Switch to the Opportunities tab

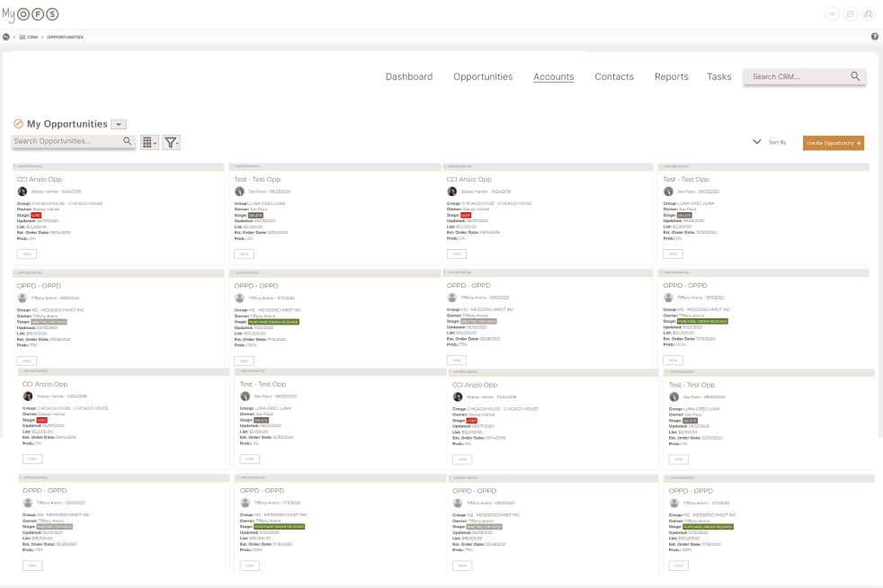click(x=483, y=76)
